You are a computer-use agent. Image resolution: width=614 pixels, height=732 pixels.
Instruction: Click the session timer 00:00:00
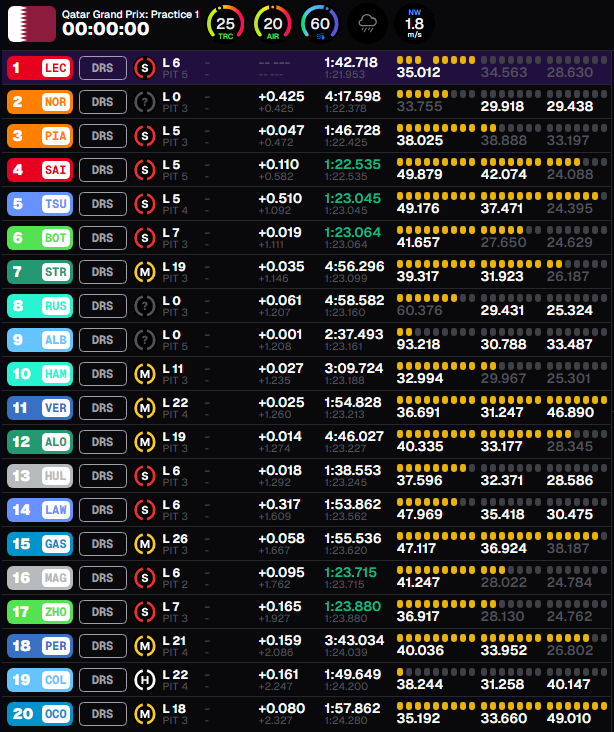coord(106,29)
